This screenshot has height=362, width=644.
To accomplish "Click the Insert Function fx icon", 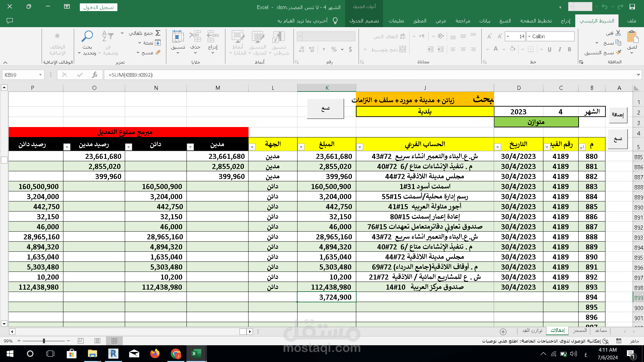I will (x=95, y=75).
